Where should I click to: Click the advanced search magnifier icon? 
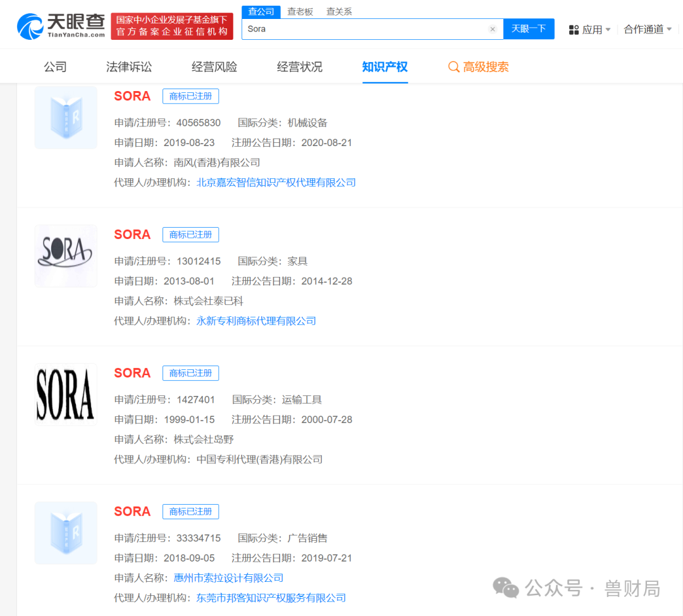453,67
